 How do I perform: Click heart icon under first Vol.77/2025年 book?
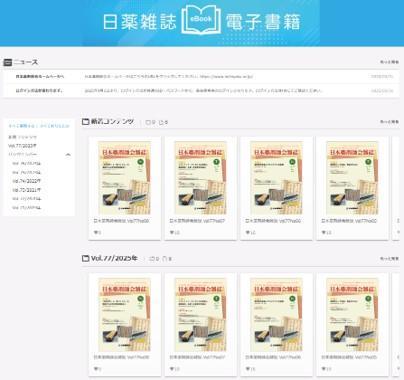click(96, 369)
